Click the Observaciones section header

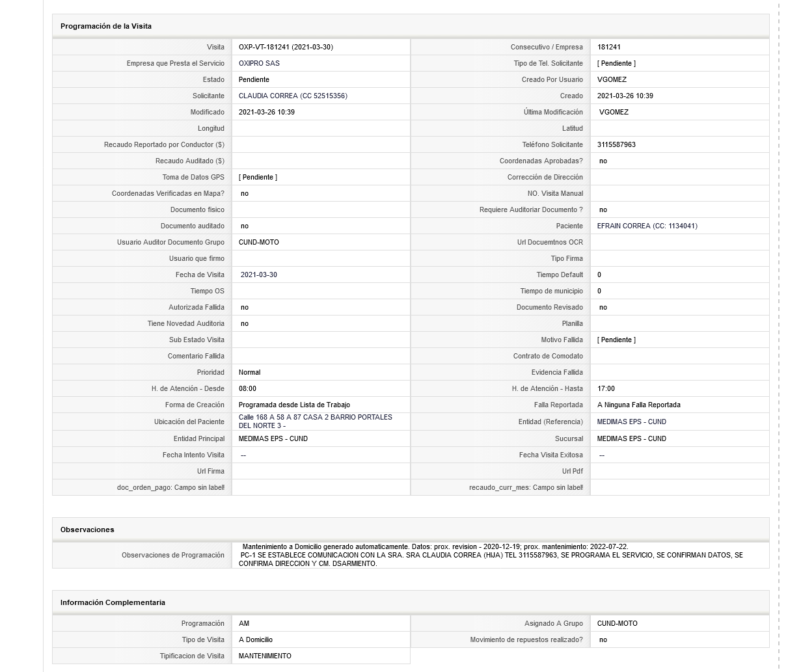click(x=87, y=530)
